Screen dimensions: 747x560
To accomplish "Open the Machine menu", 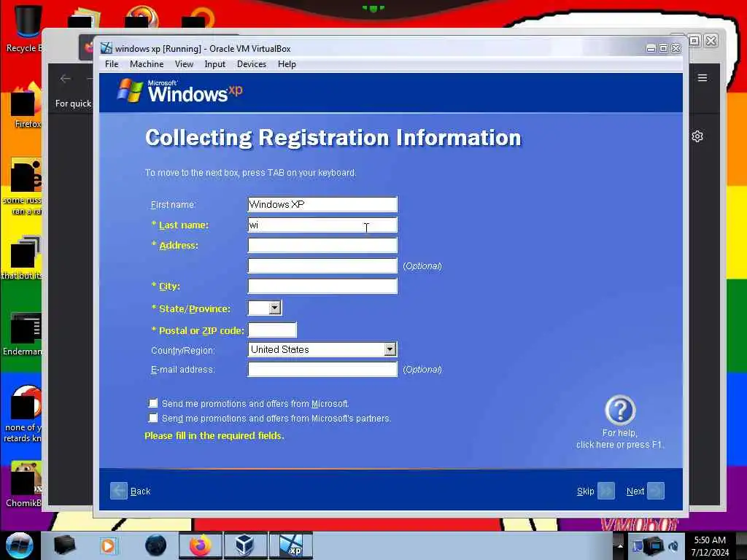I will point(147,64).
